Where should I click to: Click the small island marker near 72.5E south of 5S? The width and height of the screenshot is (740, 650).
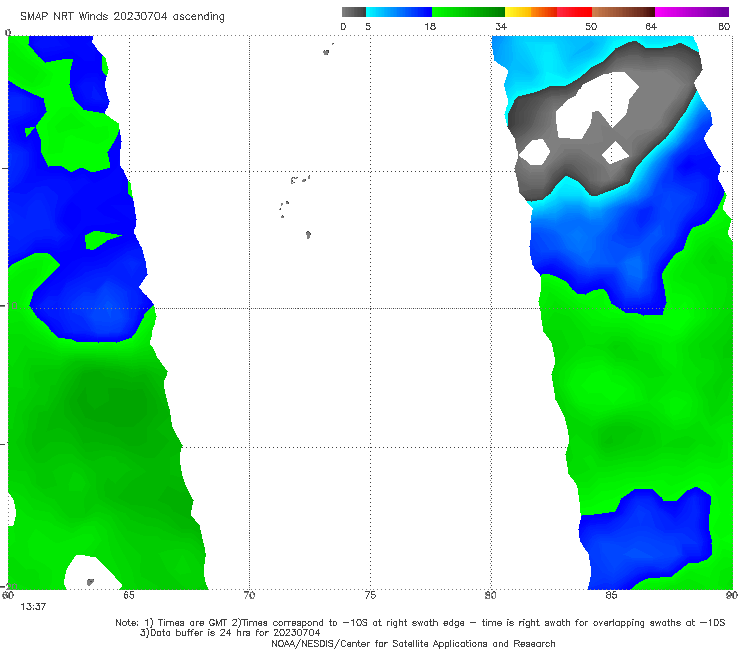click(308, 234)
